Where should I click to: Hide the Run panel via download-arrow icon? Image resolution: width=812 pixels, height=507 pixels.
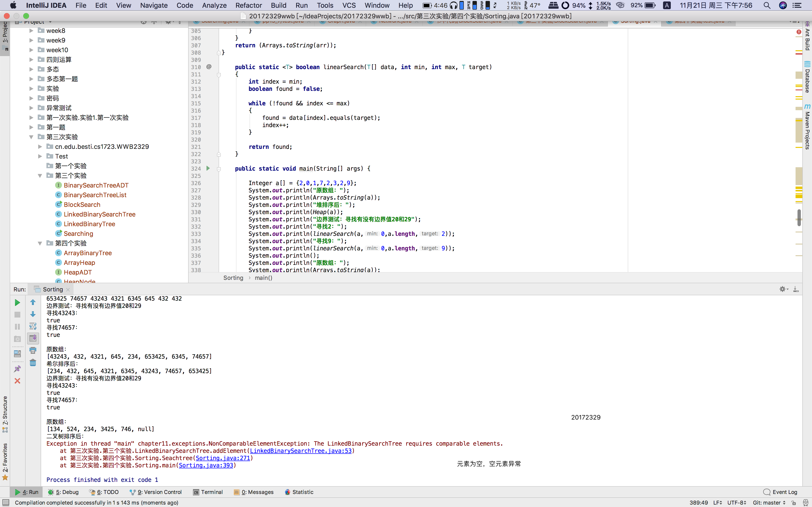pos(796,289)
